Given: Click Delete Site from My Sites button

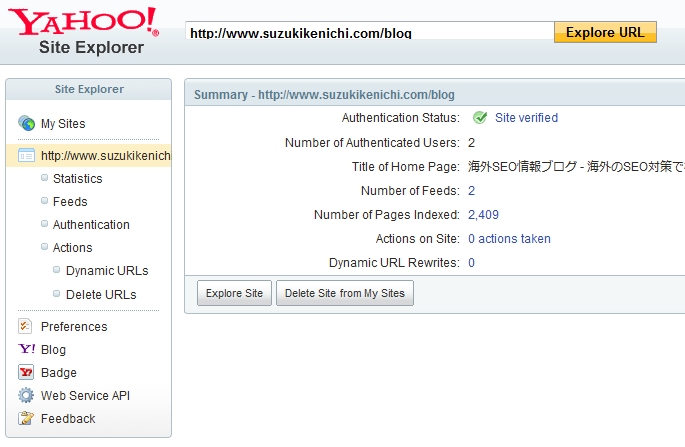Looking at the screenshot, I should coord(345,293).
